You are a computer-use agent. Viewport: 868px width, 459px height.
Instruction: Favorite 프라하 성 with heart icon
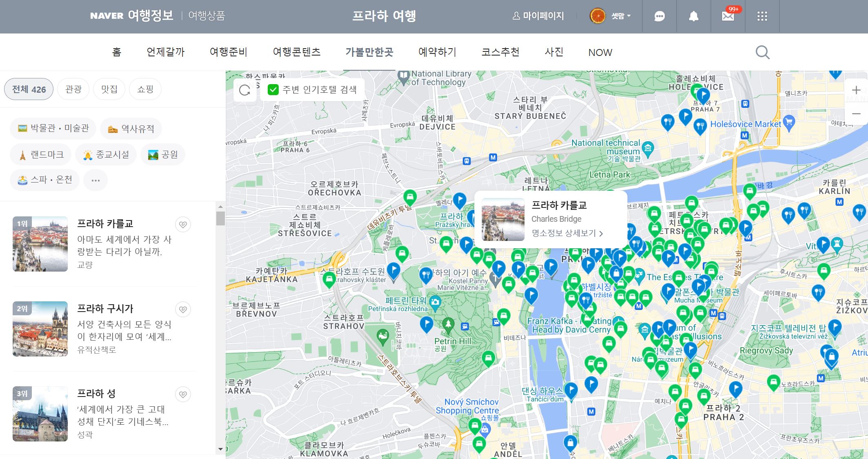183,394
